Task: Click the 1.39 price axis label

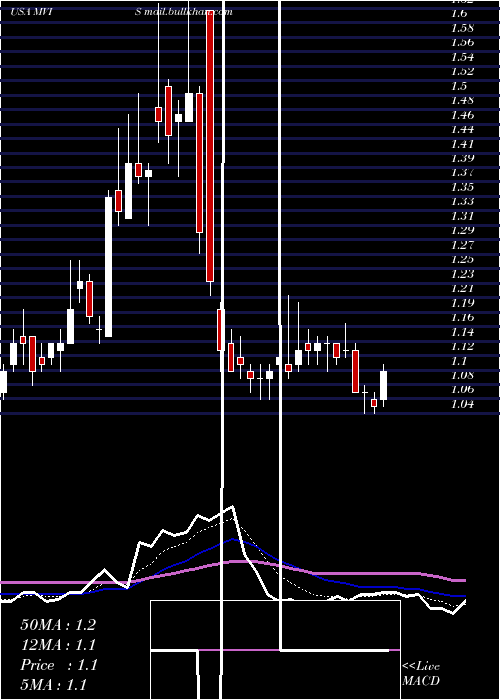Action: tap(462, 158)
